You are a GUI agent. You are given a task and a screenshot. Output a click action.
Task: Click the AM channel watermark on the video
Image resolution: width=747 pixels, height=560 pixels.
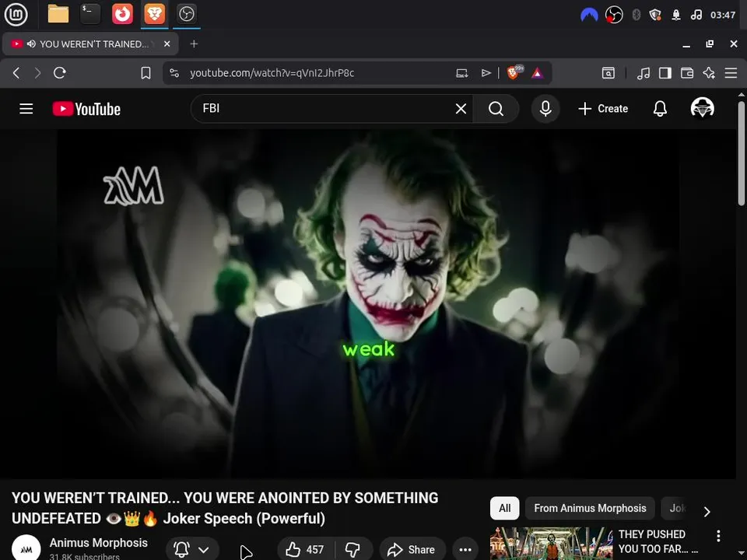pos(134,186)
